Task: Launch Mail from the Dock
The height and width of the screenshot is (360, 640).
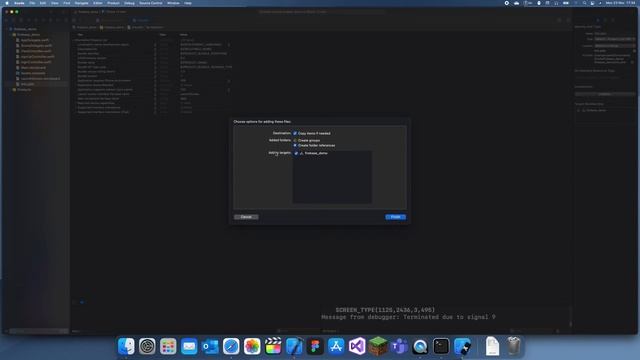Action: [189, 347]
